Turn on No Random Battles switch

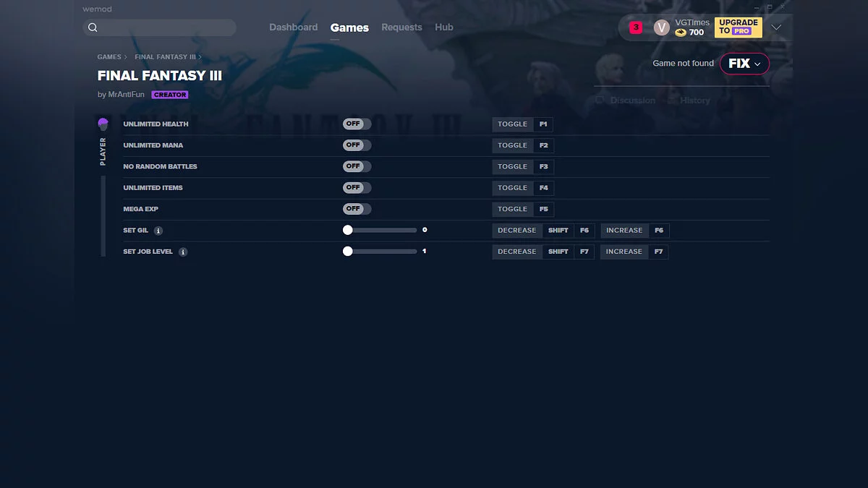click(x=357, y=166)
